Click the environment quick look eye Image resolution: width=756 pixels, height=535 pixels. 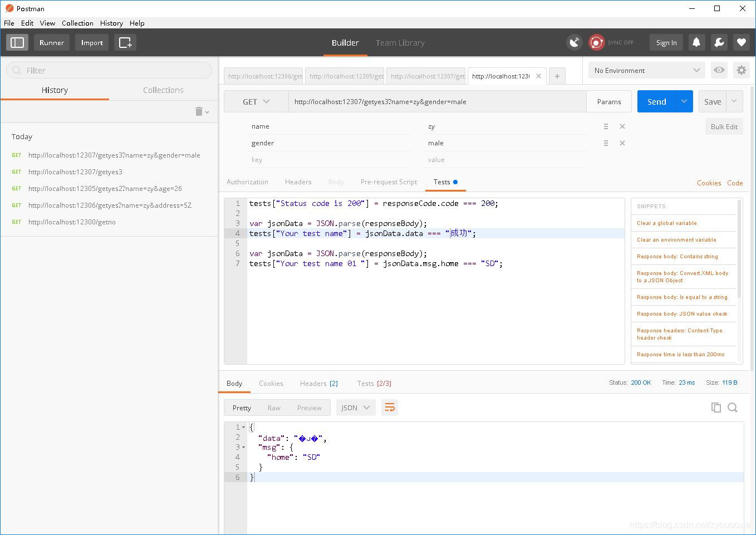click(x=719, y=70)
